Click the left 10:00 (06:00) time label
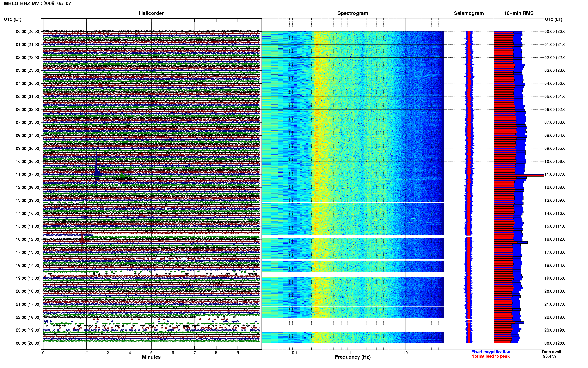 tap(28, 161)
